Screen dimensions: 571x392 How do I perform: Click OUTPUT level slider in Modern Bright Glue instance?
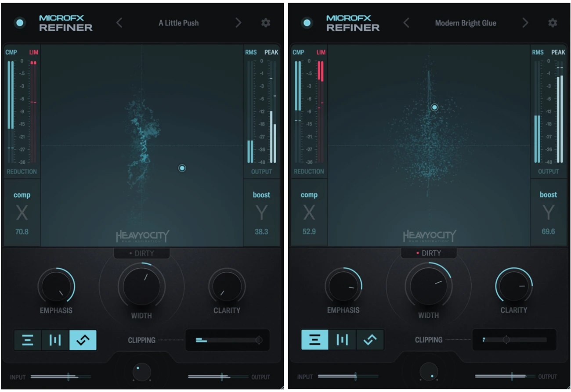[505, 377]
